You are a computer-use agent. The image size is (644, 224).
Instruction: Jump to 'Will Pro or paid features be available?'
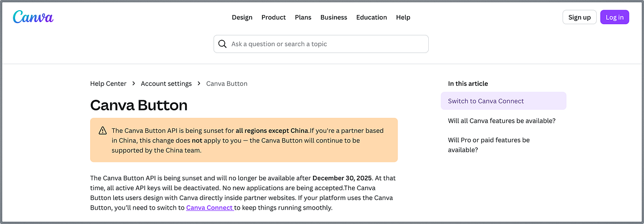(x=489, y=145)
